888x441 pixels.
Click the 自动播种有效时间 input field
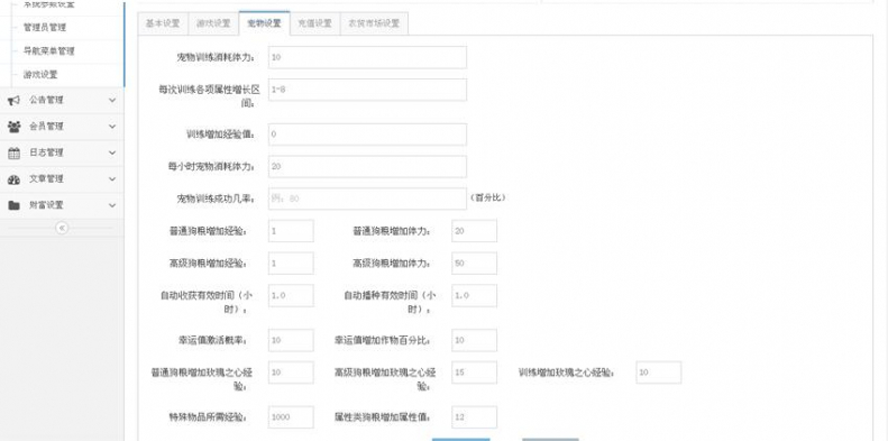475,296
